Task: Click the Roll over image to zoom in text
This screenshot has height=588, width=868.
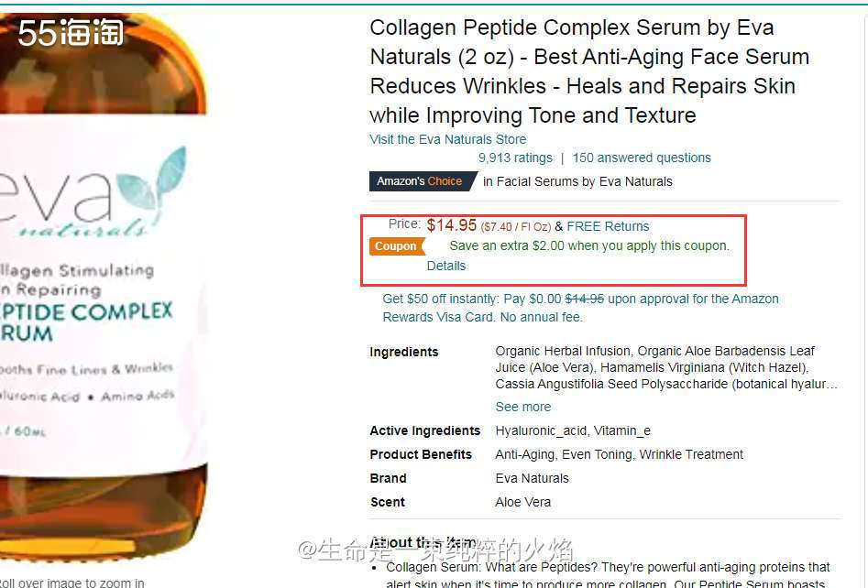Action: tap(72, 583)
